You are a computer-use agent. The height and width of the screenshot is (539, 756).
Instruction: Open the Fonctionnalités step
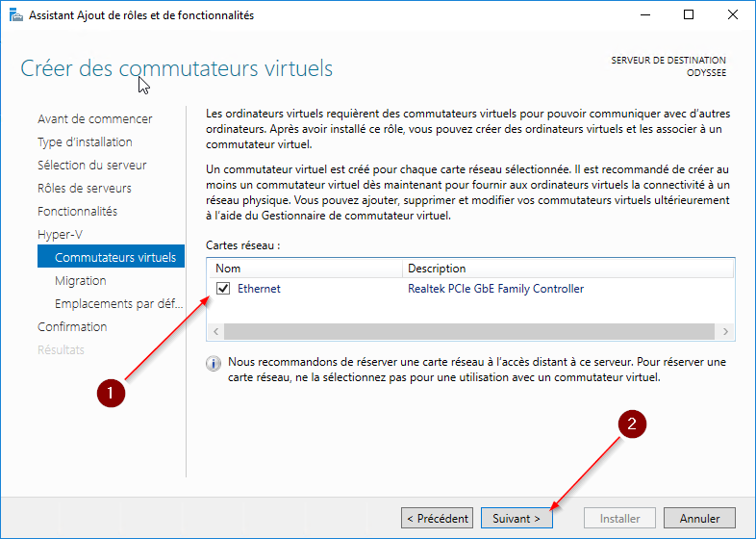click(77, 212)
